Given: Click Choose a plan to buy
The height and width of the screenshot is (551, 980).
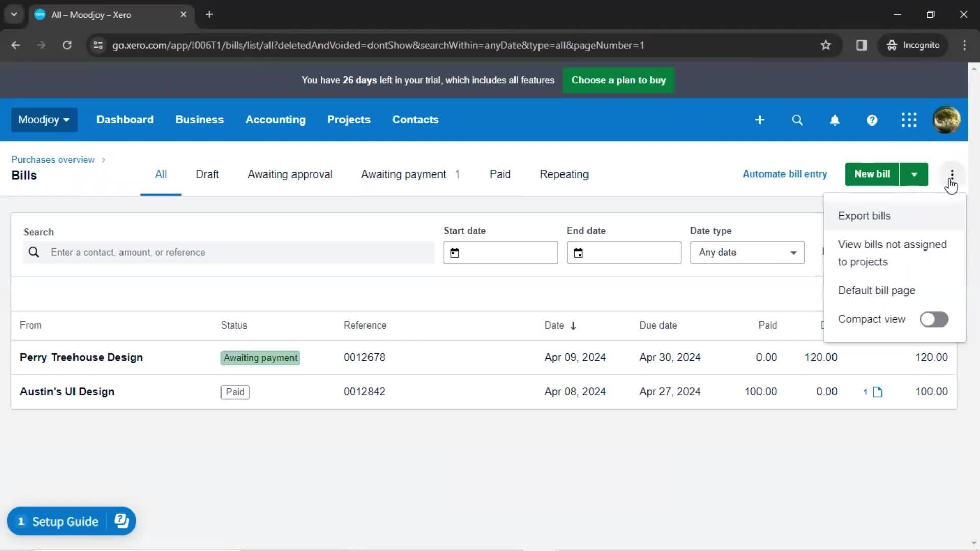Looking at the screenshot, I should coord(618,80).
